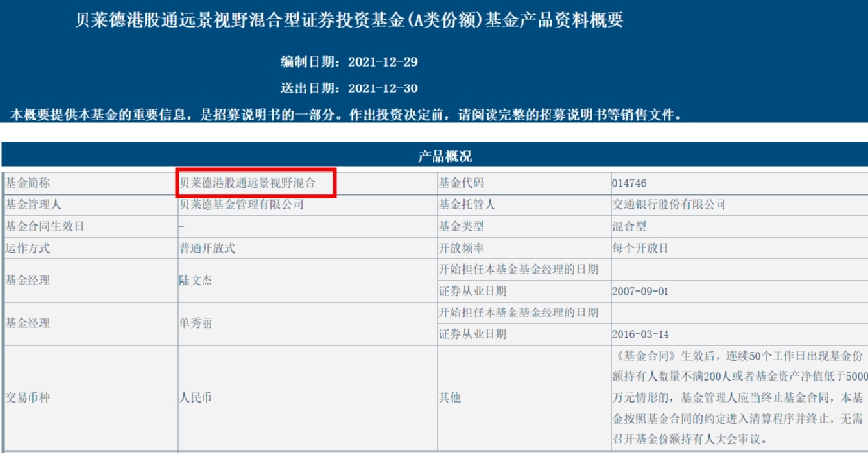Image resolution: width=868 pixels, height=453 pixels.
Task: Select 贝莱德基金管理有限公司 cell
Action: click(308, 204)
